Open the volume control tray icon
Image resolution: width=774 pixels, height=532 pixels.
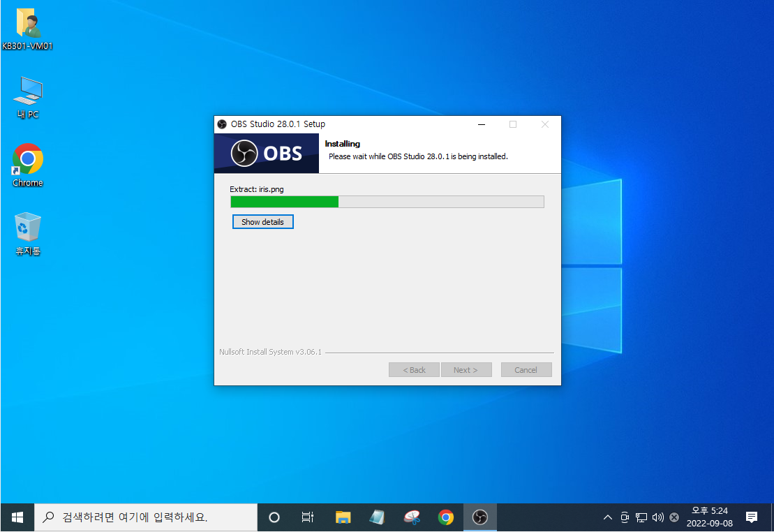657,517
